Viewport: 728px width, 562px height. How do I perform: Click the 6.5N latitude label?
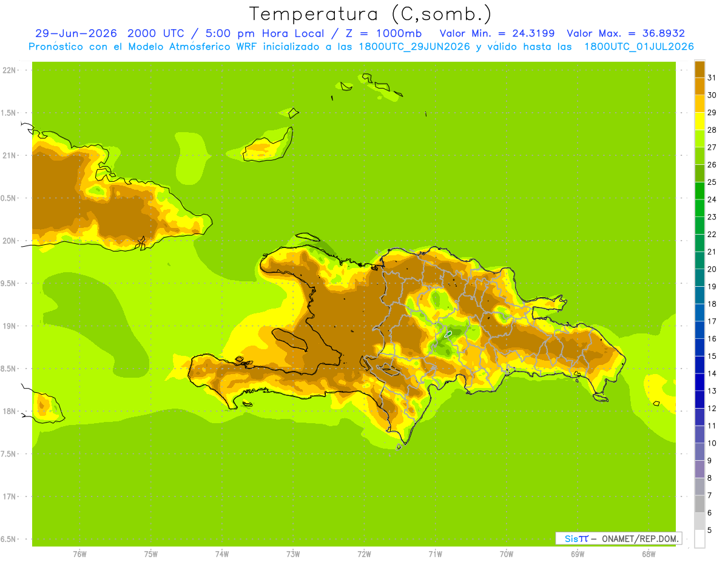(9, 540)
